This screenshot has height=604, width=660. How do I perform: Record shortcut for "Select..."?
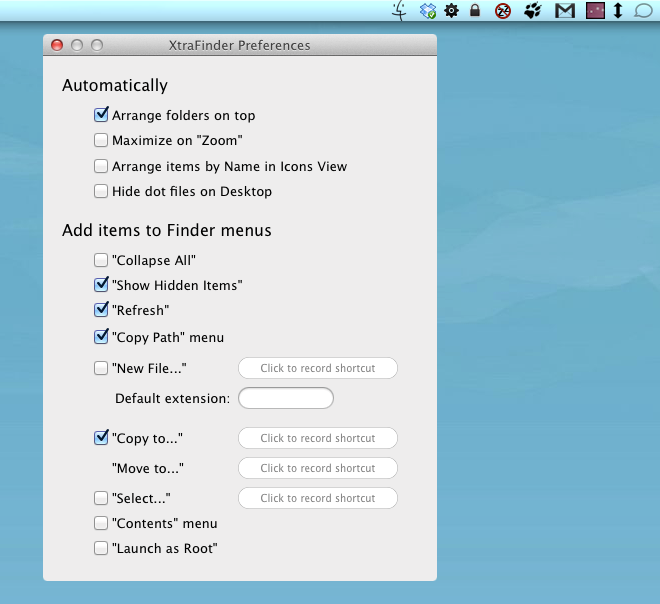click(x=318, y=498)
